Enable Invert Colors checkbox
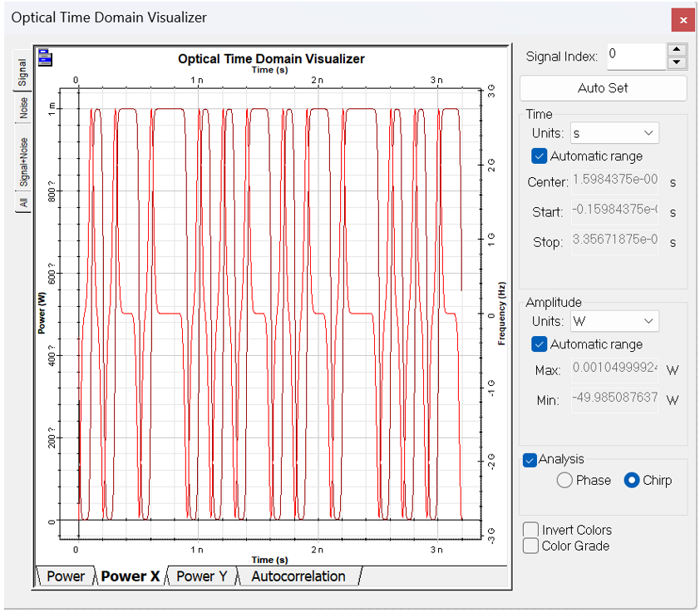This screenshot has height=613, width=700. (x=530, y=530)
